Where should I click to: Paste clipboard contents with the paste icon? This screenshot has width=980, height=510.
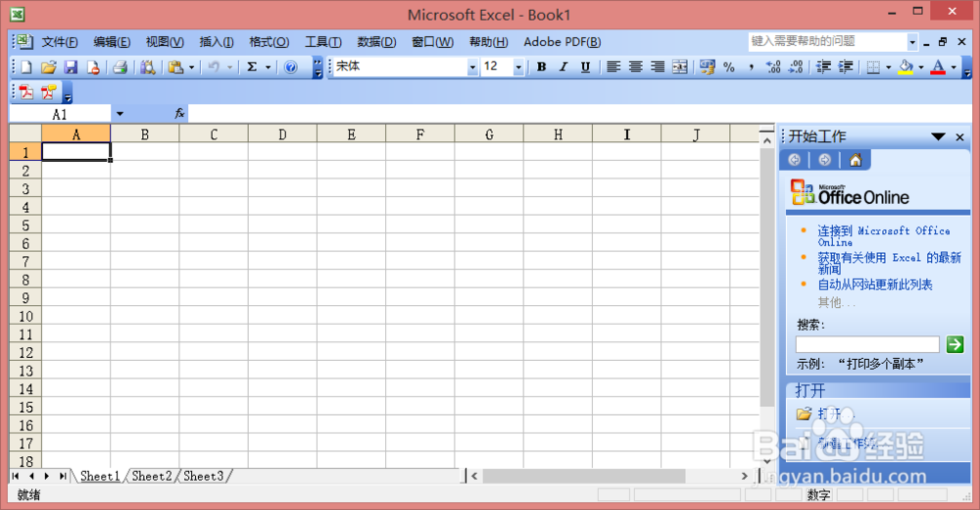pyautogui.click(x=176, y=67)
